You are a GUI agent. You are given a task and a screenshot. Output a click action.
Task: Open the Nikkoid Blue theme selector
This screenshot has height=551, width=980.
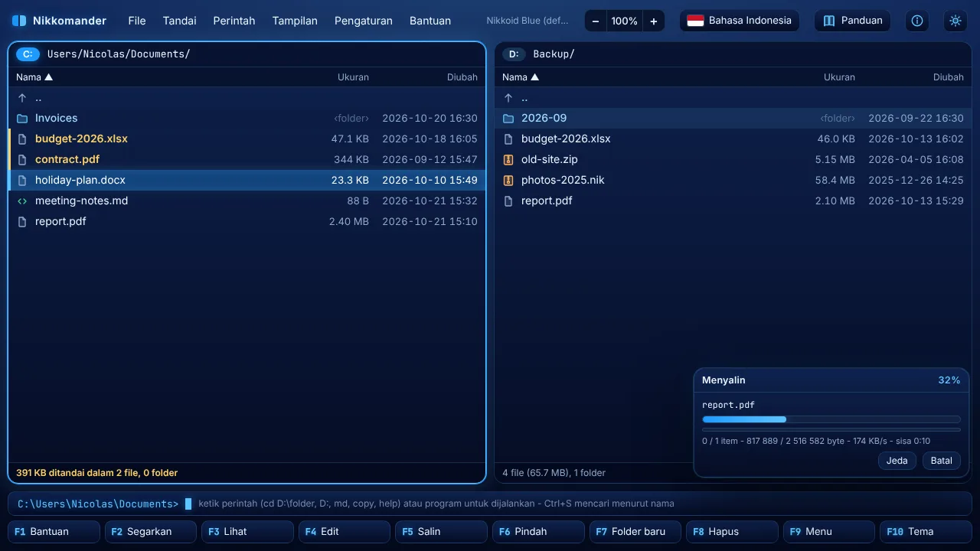tap(528, 21)
